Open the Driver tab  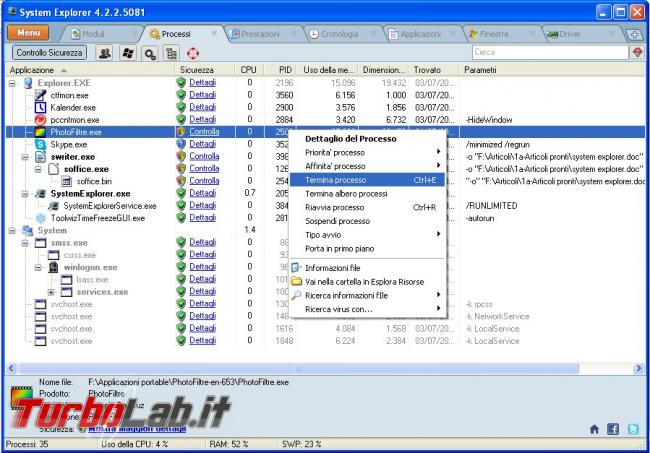click(x=570, y=34)
